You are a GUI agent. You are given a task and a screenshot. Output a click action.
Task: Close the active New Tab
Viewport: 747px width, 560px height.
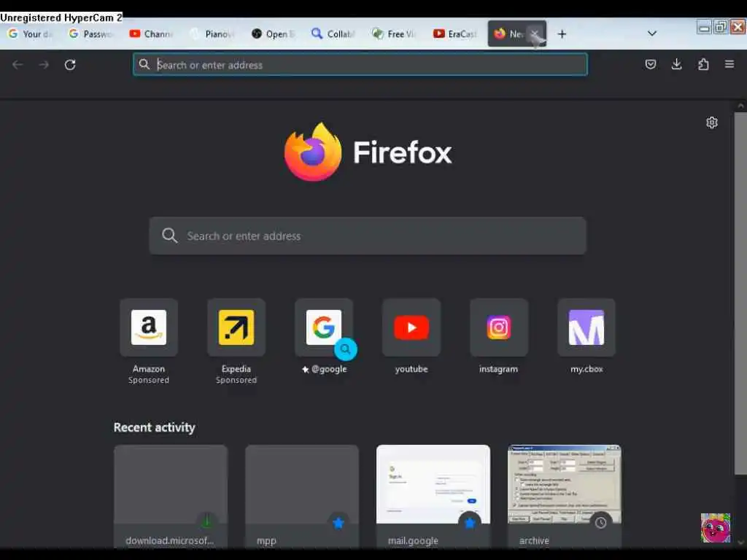tap(535, 34)
